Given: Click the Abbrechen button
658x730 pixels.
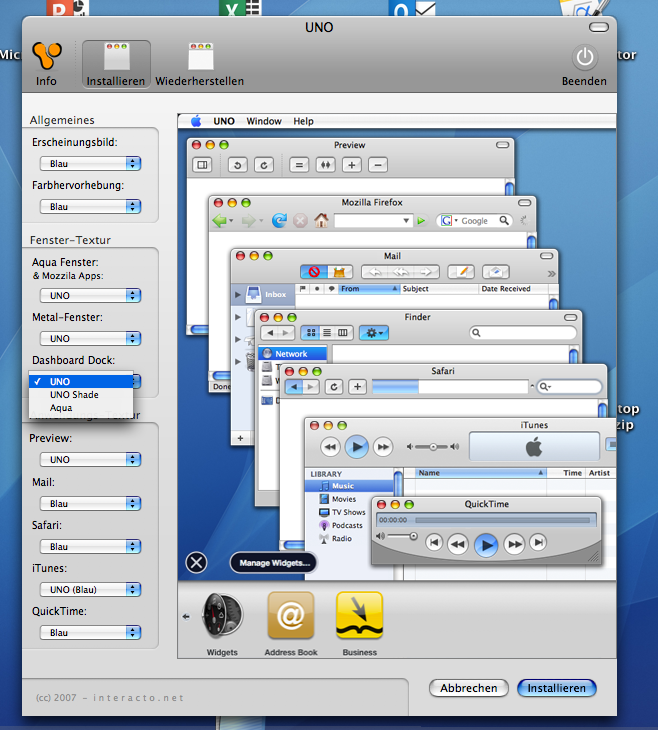Looking at the screenshot, I should point(468,688).
